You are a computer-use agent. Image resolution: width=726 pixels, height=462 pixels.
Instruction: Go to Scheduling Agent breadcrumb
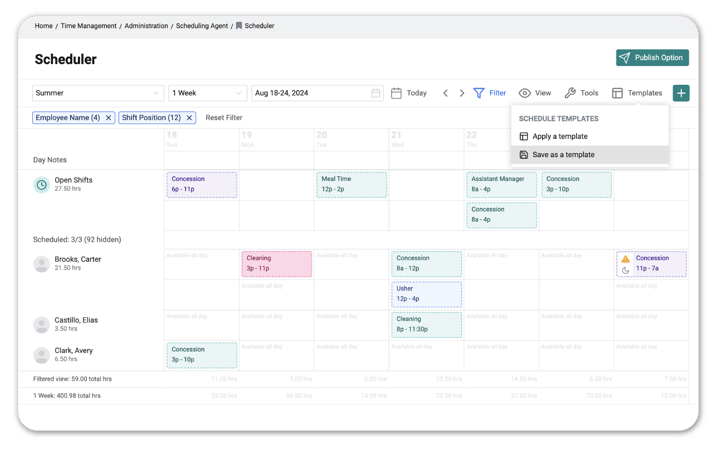point(202,26)
